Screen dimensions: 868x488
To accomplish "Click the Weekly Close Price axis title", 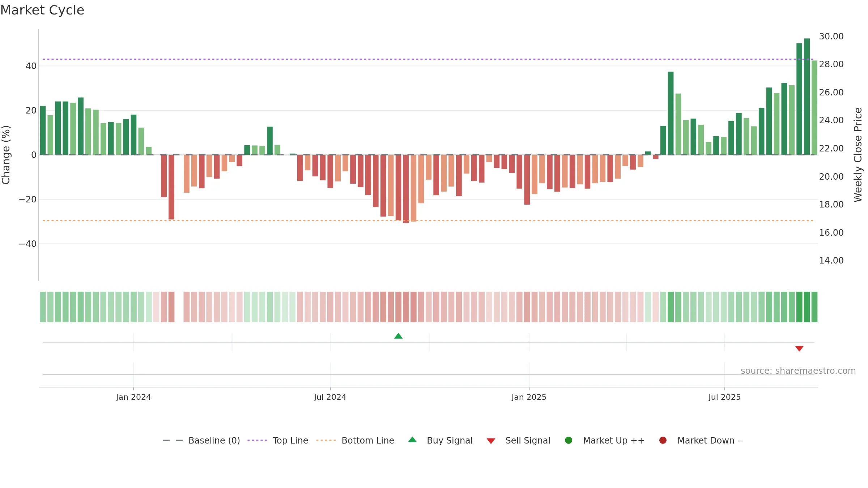I will click(x=858, y=155).
